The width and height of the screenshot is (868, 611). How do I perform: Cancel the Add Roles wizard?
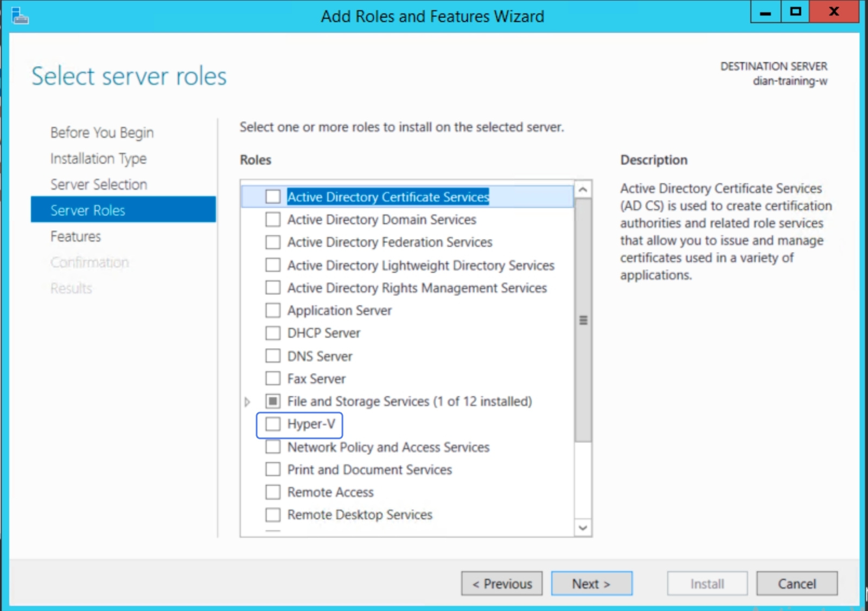[x=797, y=583]
